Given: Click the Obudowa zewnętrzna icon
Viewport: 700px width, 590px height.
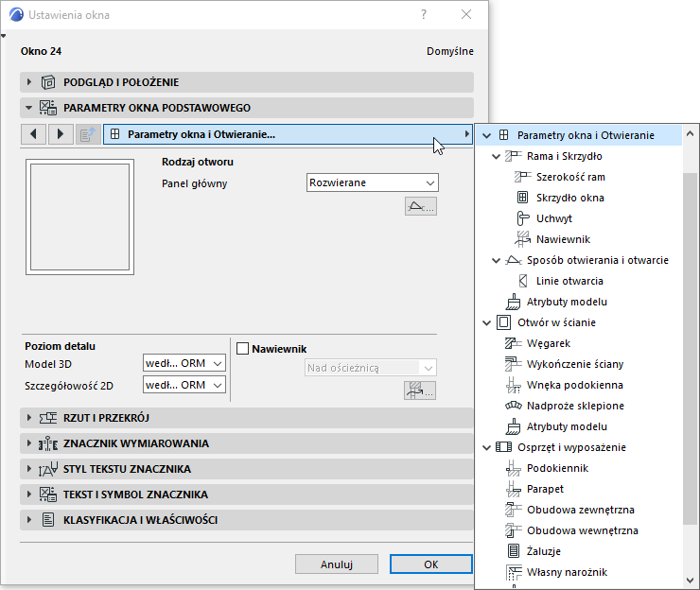Looking at the screenshot, I should coord(513,510).
